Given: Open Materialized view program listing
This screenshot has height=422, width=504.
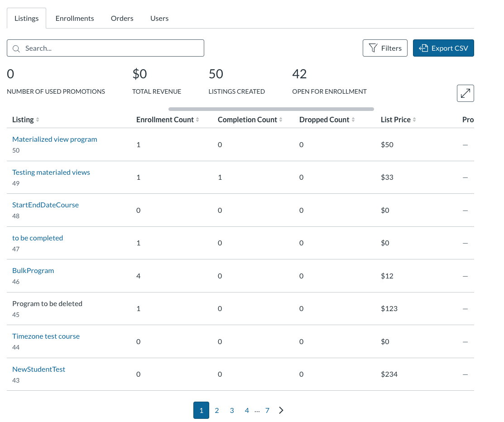Looking at the screenshot, I should click(x=55, y=139).
